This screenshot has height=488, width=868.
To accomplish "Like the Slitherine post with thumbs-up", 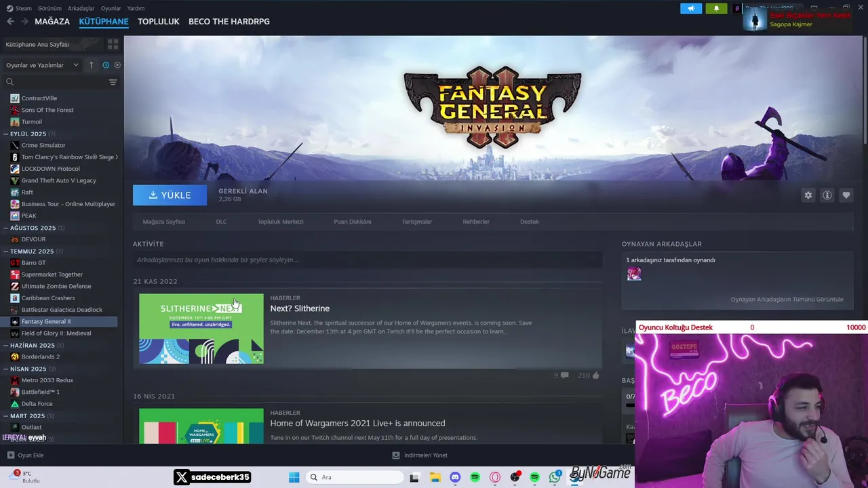I will pyautogui.click(x=595, y=375).
